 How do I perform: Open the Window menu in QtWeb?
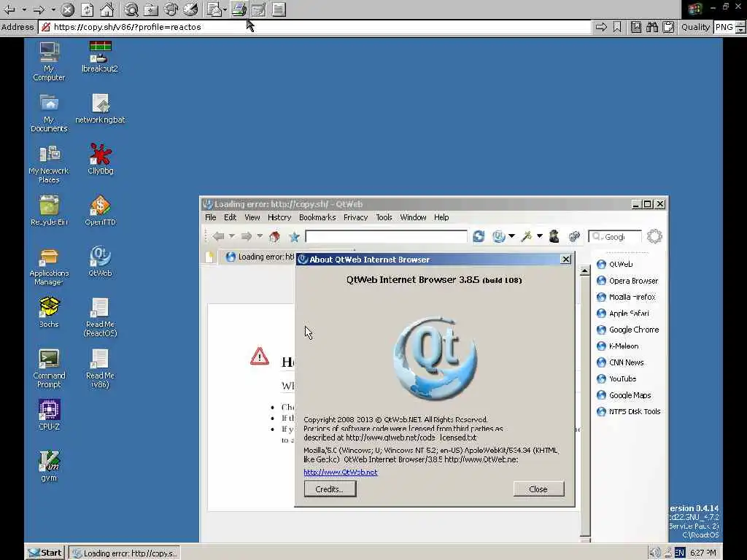[x=413, y=217]
